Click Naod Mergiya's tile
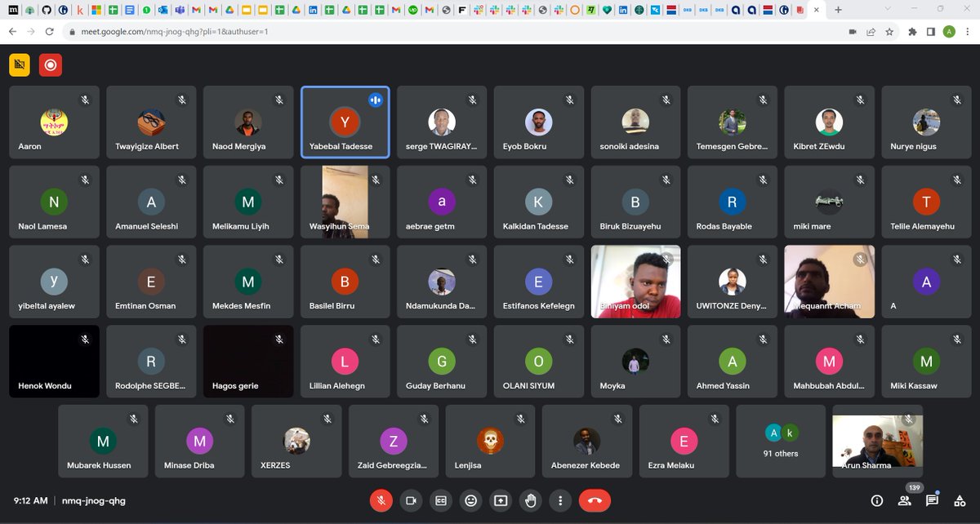Viewport: 980px width, 524px height. pyautogui.click(x=248, y=122)
